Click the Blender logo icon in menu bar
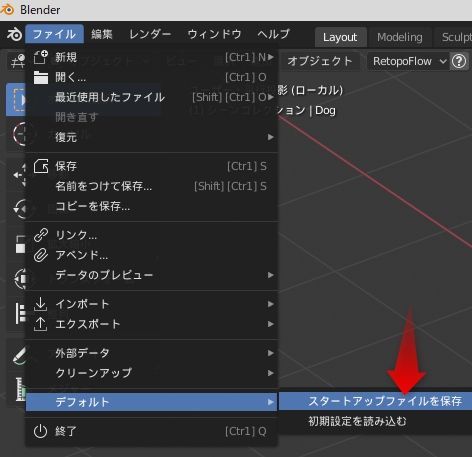The height and width of the screenshot is (457, 472). 14,34
